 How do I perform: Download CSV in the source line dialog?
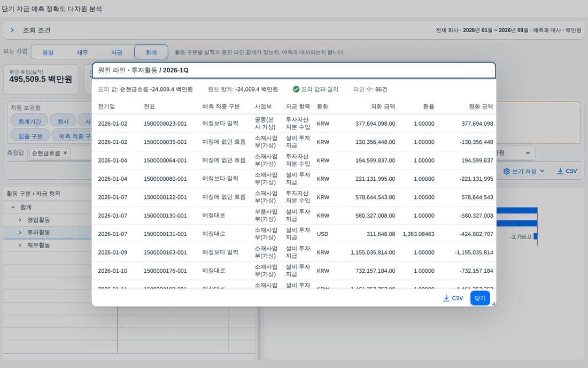[453, 298]
